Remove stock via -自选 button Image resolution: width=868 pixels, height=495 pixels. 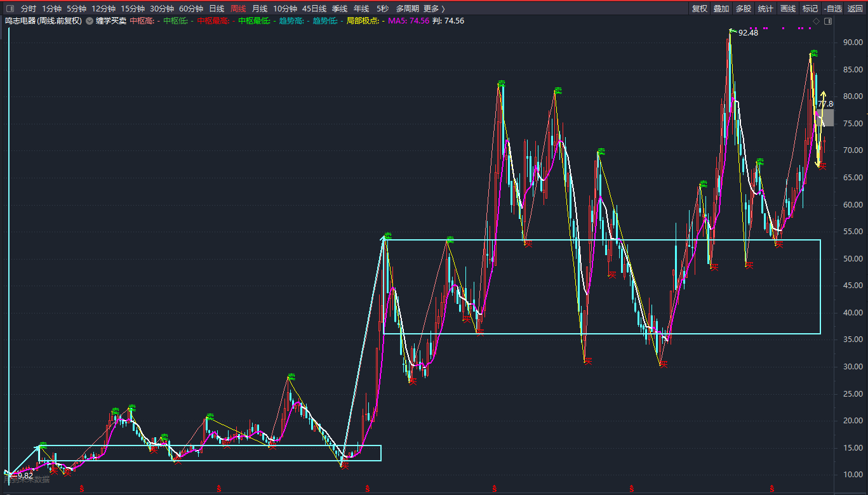(x=832, y=9)
